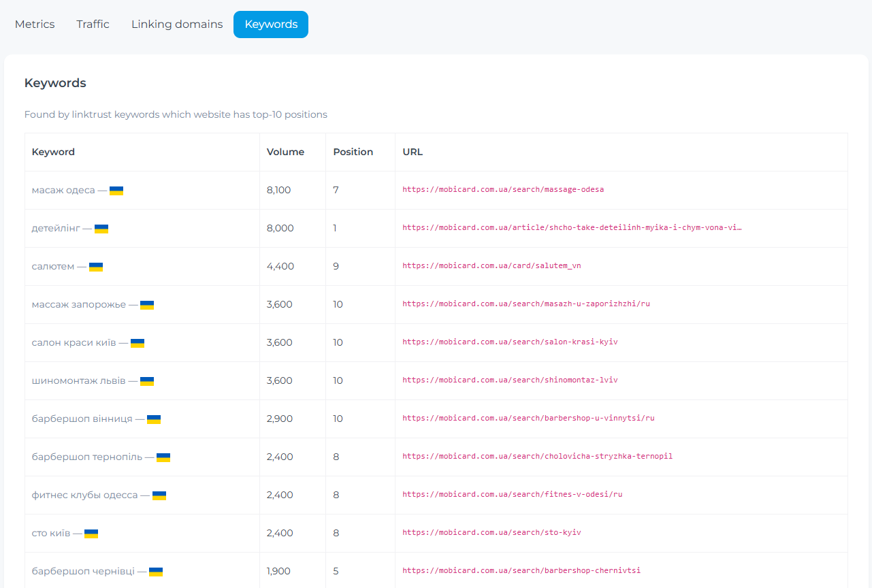Viewport: 872px width, 588px height.
Task: Open the detailing article URL
Action: (572, 228)
